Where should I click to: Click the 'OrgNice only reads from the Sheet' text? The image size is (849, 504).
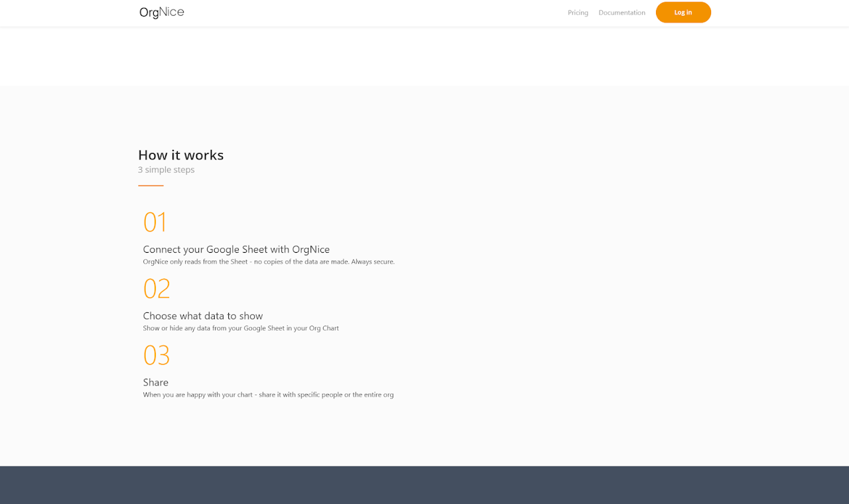pyautogui.click(x=269, y=262)
